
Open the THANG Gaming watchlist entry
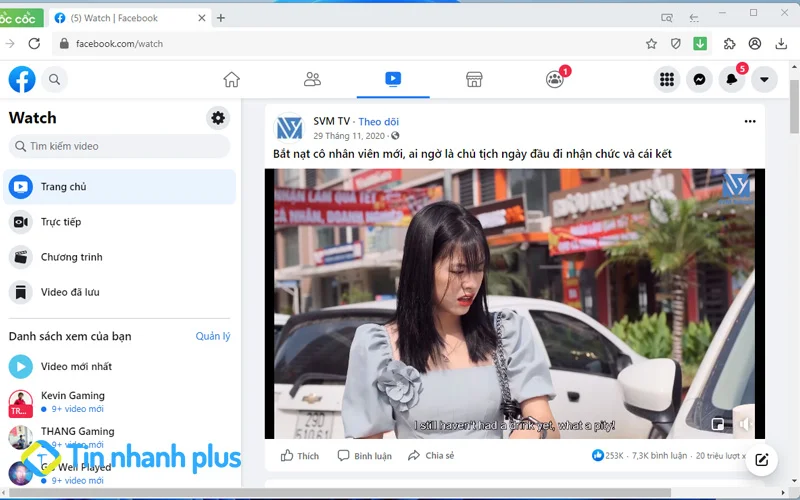tap(119, 437)
